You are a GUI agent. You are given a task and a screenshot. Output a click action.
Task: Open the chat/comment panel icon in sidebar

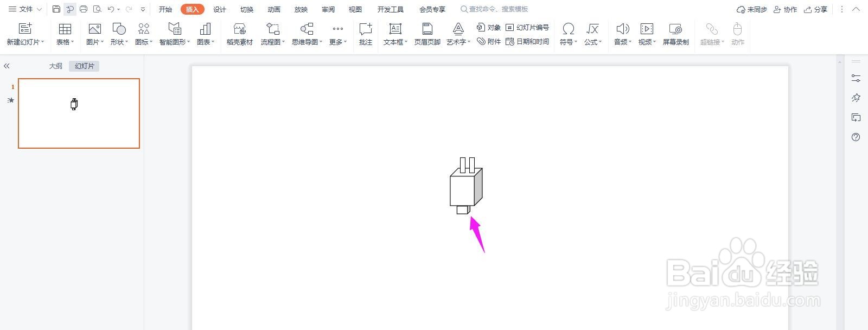(x=856, y=118)
